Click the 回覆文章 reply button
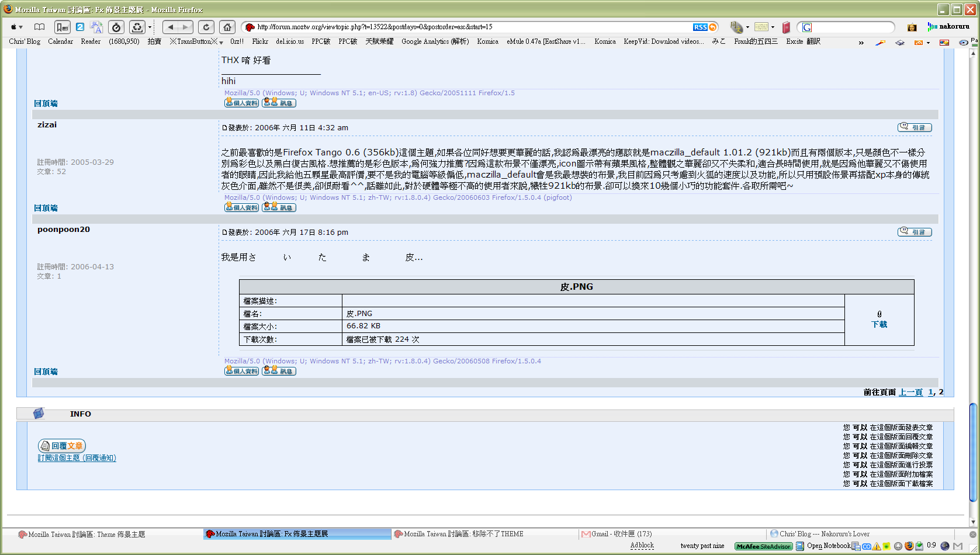Viewport: 980px width, 555px height. pos(62,446)
